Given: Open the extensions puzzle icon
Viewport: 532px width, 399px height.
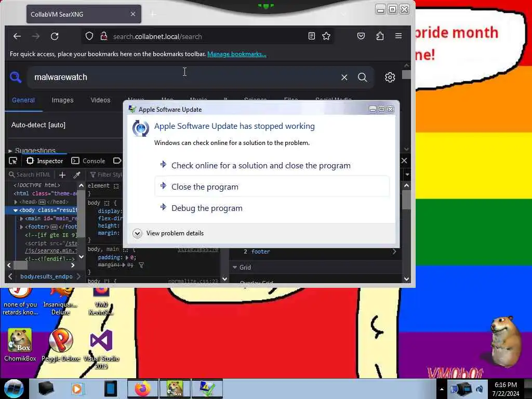Looking at the screenshot, I should (380, 36).
